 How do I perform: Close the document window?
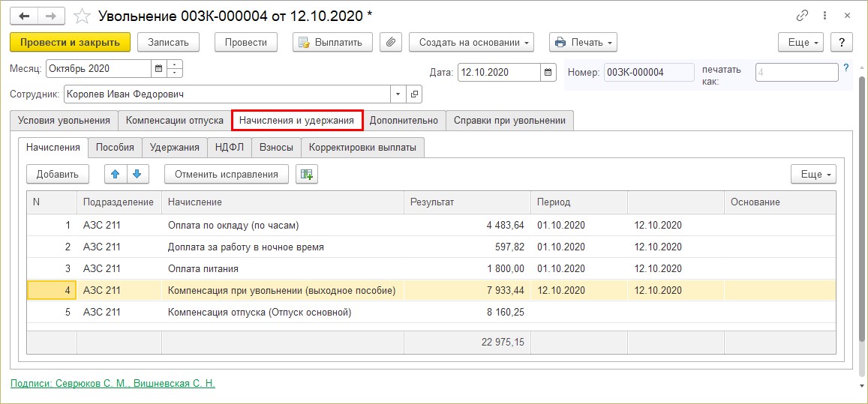(848, 16)
